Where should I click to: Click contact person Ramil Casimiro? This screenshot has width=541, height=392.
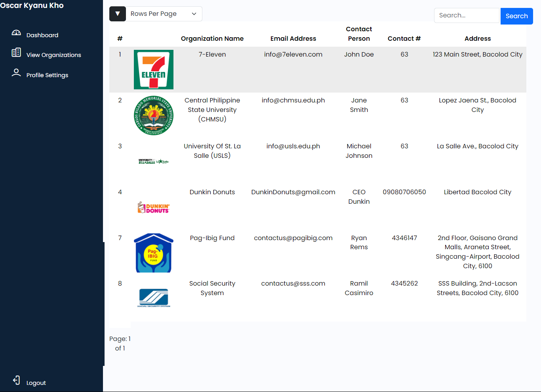point(359,288)
